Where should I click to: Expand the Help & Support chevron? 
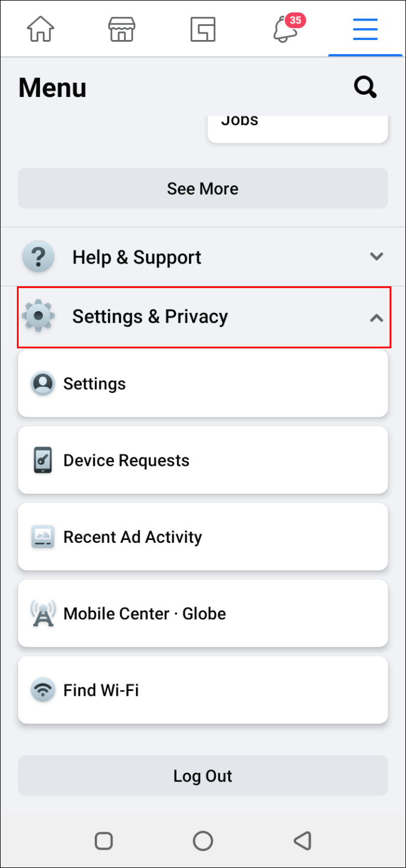click(377, 256)
